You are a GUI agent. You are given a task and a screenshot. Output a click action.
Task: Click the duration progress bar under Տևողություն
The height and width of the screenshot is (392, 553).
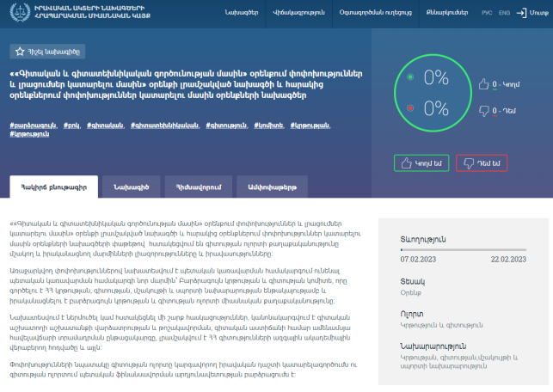pyautogui.click(x=463, y=249)
